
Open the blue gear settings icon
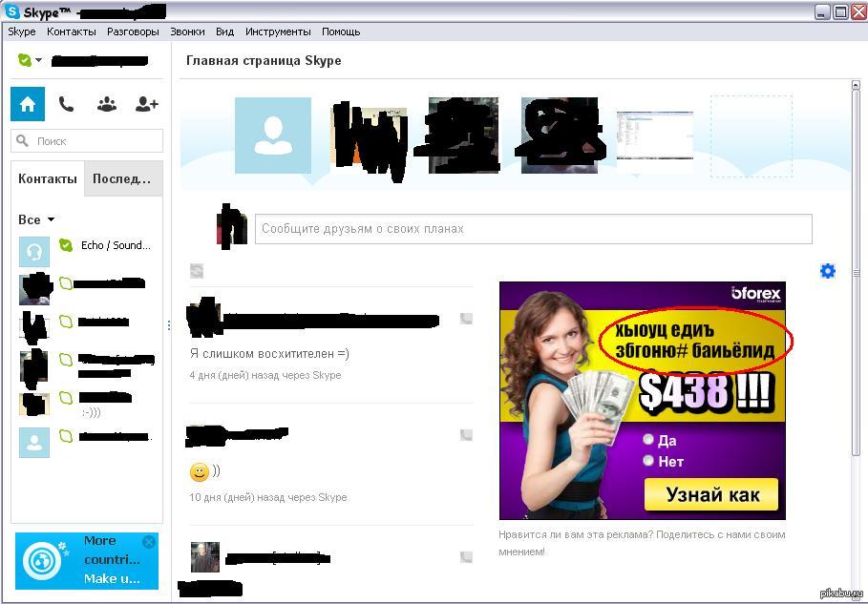tap(828, 271)
